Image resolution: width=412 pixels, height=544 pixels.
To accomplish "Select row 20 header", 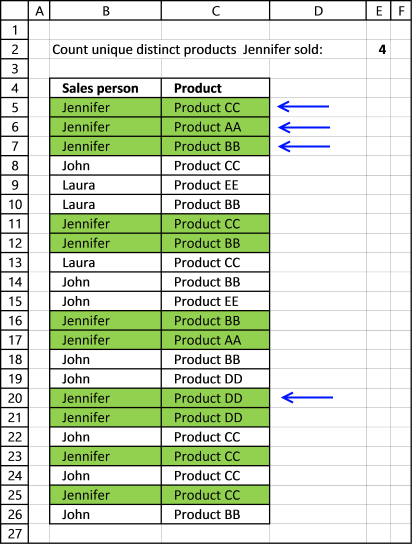I will [15, 398].
